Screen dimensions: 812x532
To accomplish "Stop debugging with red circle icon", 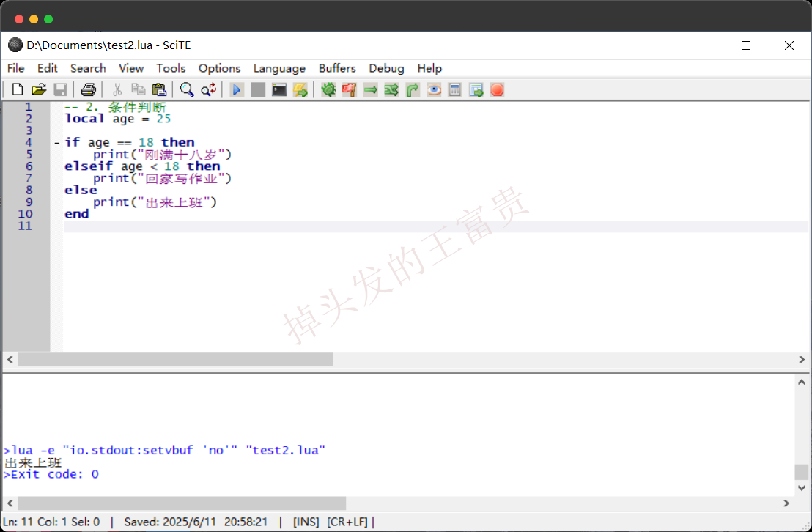I will (x=497, y=89).
